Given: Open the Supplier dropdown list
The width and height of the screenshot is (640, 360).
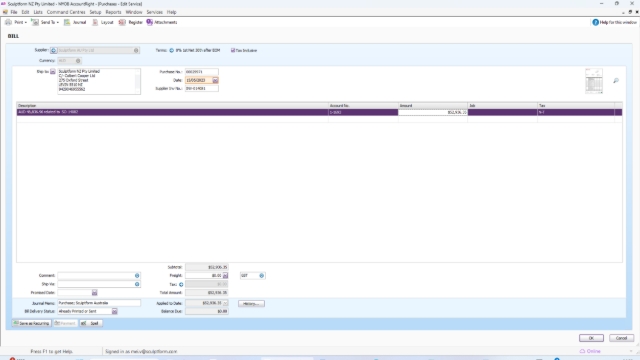Looking at the screenshot, I should (x=136, y=51).
